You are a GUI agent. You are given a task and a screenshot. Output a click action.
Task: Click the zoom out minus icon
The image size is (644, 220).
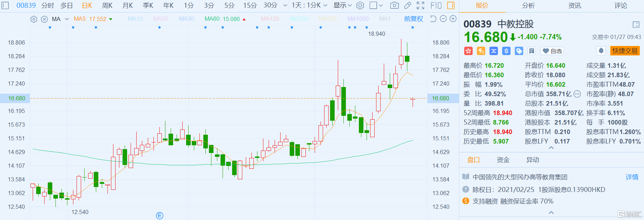pos(443,19)
